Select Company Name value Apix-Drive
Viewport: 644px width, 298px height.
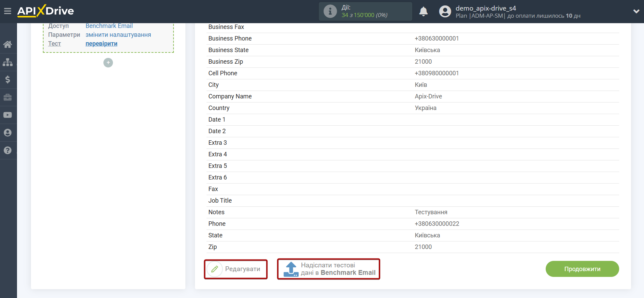428,96
